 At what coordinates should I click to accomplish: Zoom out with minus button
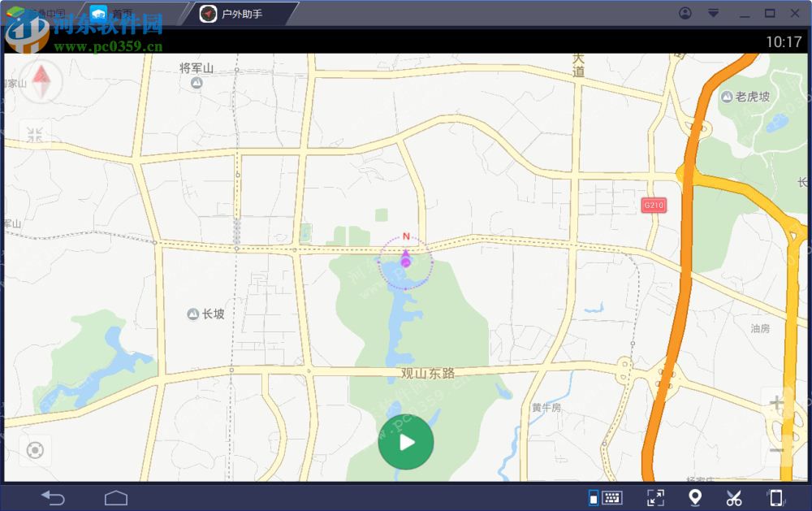coord(776,450)
